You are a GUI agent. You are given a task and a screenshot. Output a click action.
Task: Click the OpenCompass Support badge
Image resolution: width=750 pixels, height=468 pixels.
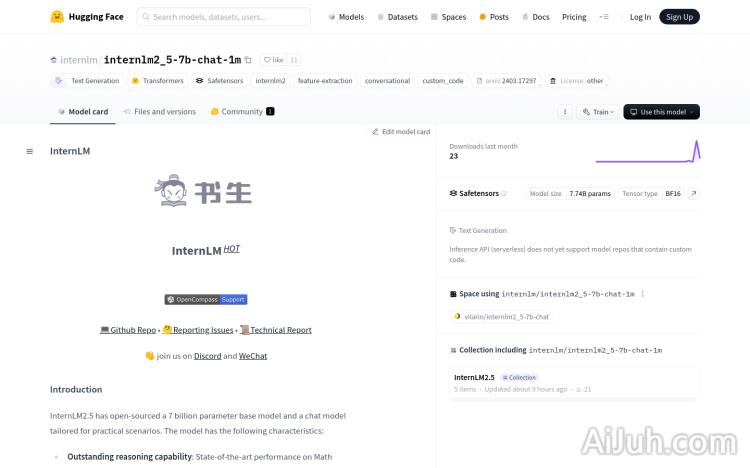[x=206, y=300]
